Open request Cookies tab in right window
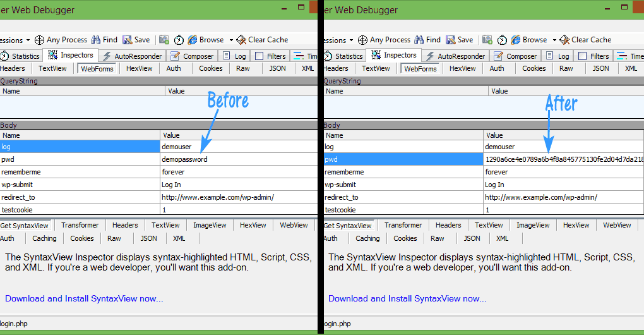The image size is (644, 335). point(534,68)
